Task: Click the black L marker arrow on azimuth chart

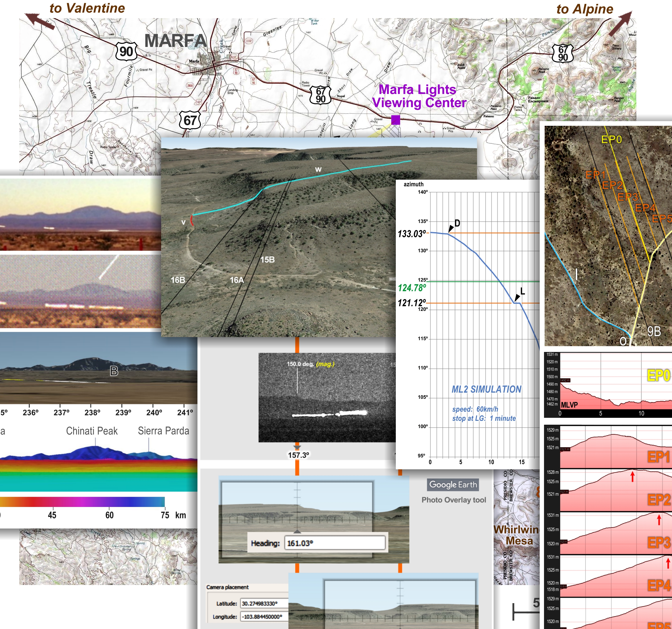Action: coord(517,298)
